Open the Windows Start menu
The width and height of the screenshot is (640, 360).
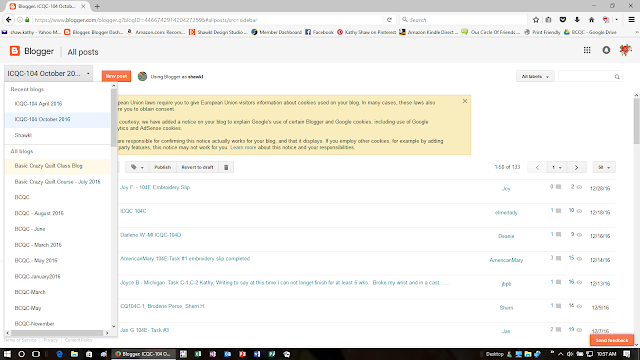(x=7, y=354)
